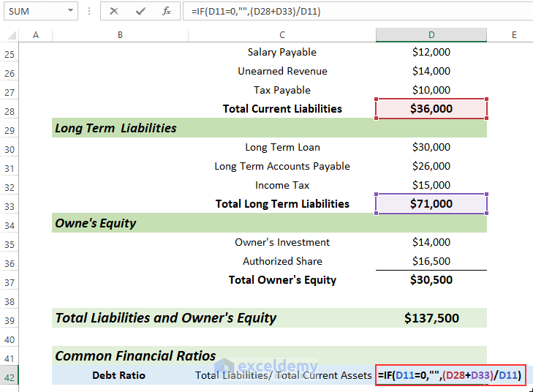Screen dimensions: 533x392
Task: Select the $14,000 Unearned Revenue value
Action: pyautogui.click(x=431, y=71)
